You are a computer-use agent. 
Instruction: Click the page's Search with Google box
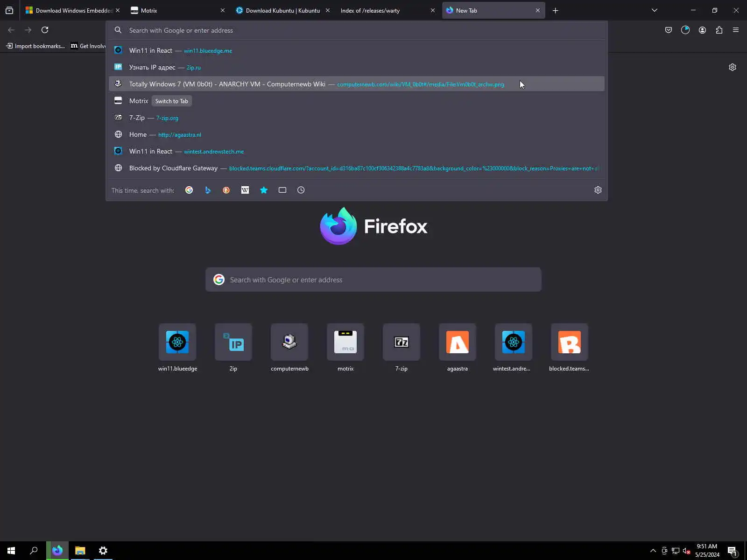(x=373, y=280)
